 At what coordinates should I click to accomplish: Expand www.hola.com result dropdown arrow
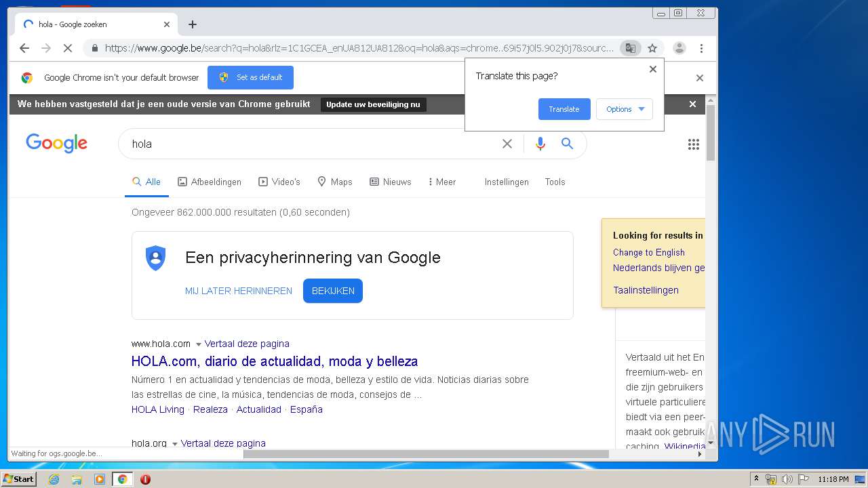click(x=198, y=344)
